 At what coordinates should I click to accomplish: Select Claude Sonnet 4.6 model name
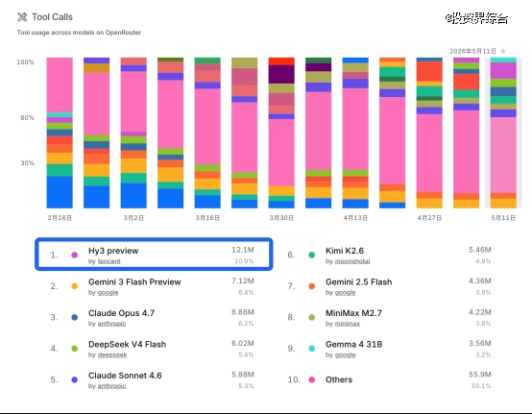tap(125, 376)
